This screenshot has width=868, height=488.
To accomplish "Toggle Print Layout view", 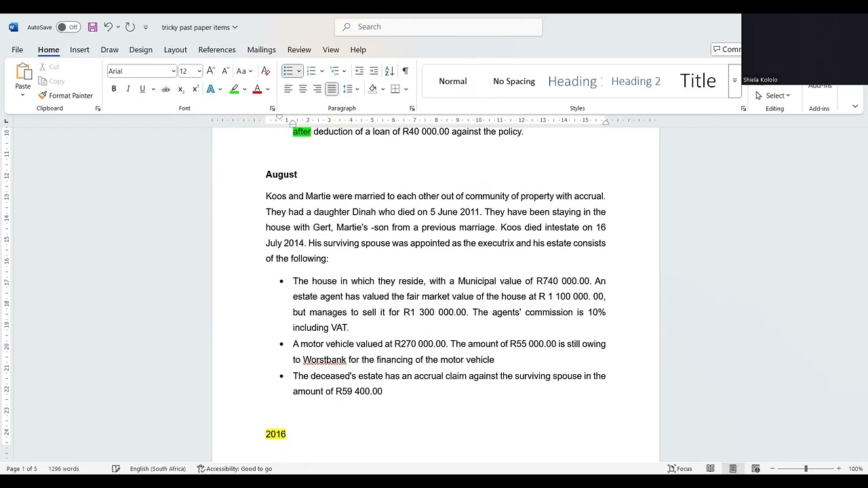I will [733, 468].
